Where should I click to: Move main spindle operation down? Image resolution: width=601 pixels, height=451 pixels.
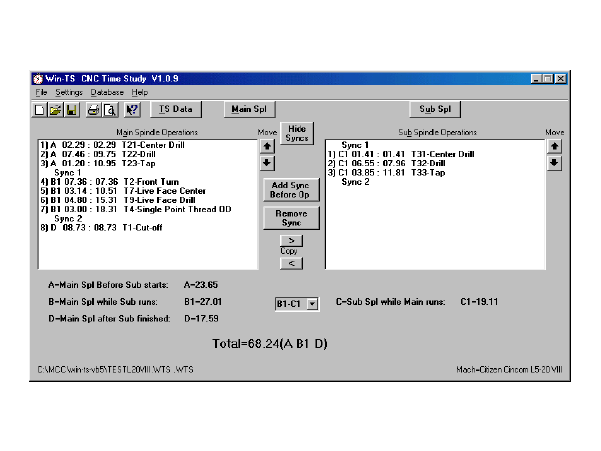pyautogui.click(x=266, y=163)
